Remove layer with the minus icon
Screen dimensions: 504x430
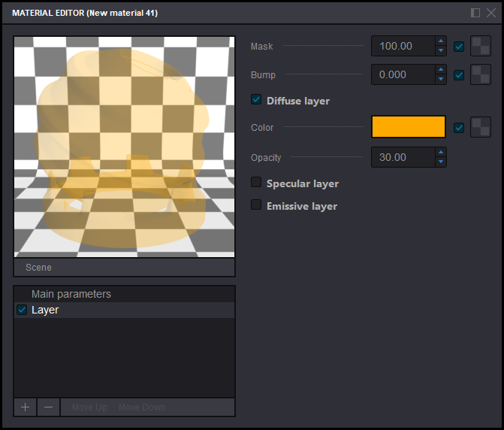point(48,407)
